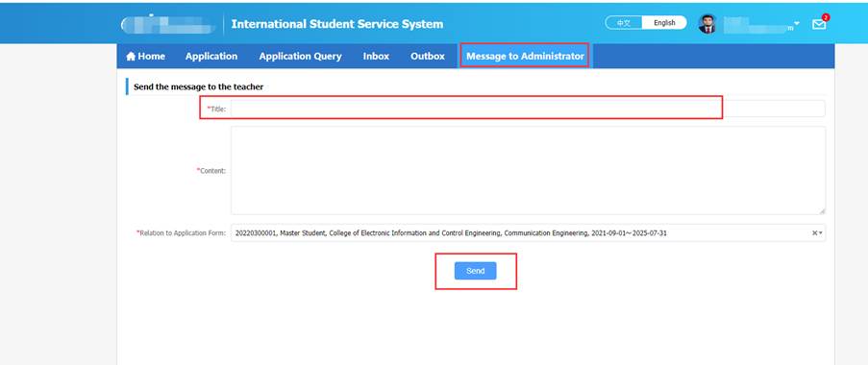Screen dimensions: 868x365
Task: Click into the Title input field
Action: point(528,109)
